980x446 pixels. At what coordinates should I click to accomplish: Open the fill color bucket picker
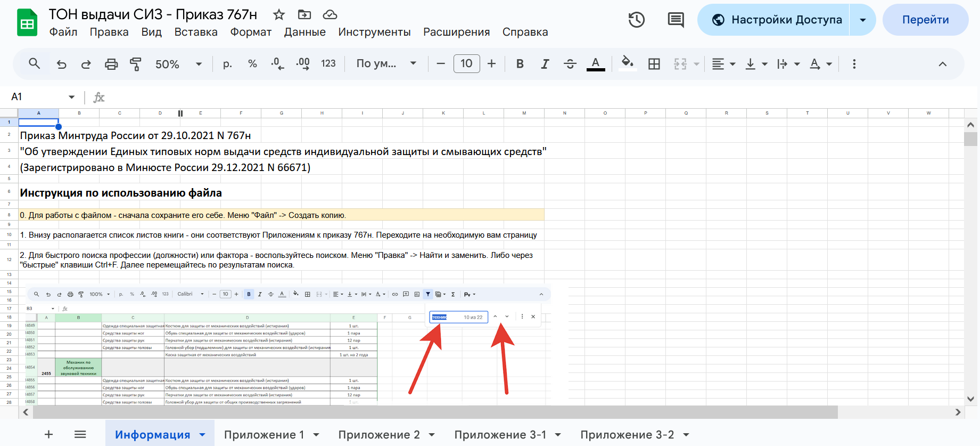pos(628,63)
